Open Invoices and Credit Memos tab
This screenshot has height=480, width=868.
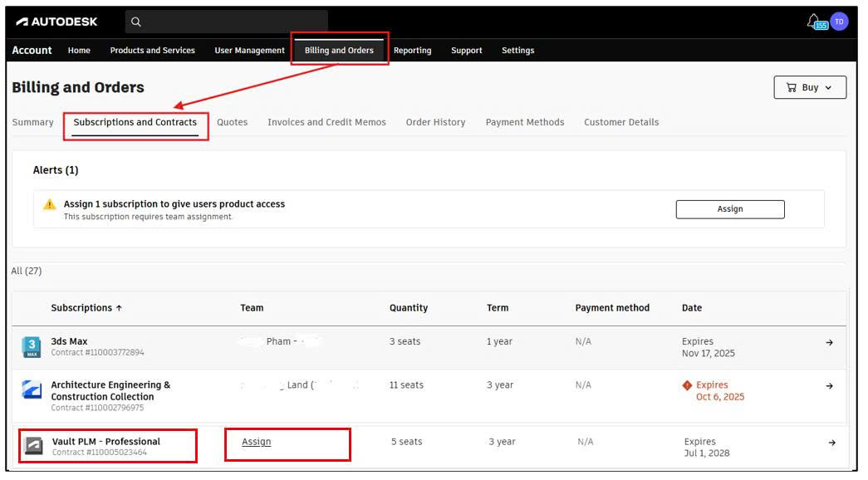click(326, 122)
